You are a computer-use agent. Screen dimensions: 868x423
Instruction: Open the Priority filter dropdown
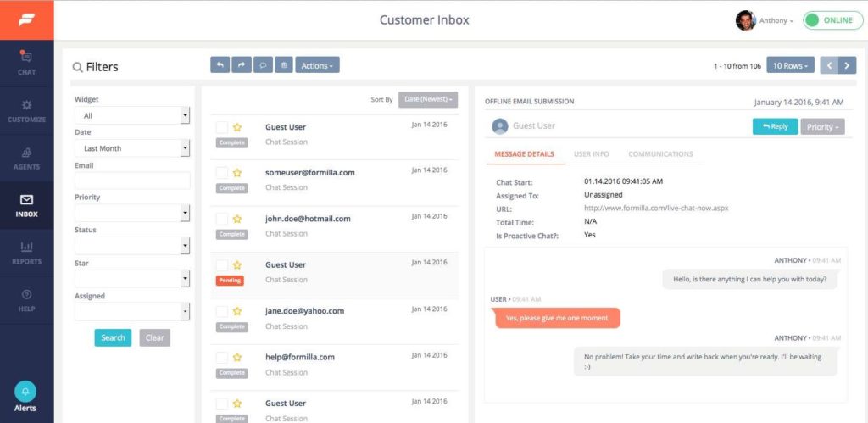click(132, 213)
